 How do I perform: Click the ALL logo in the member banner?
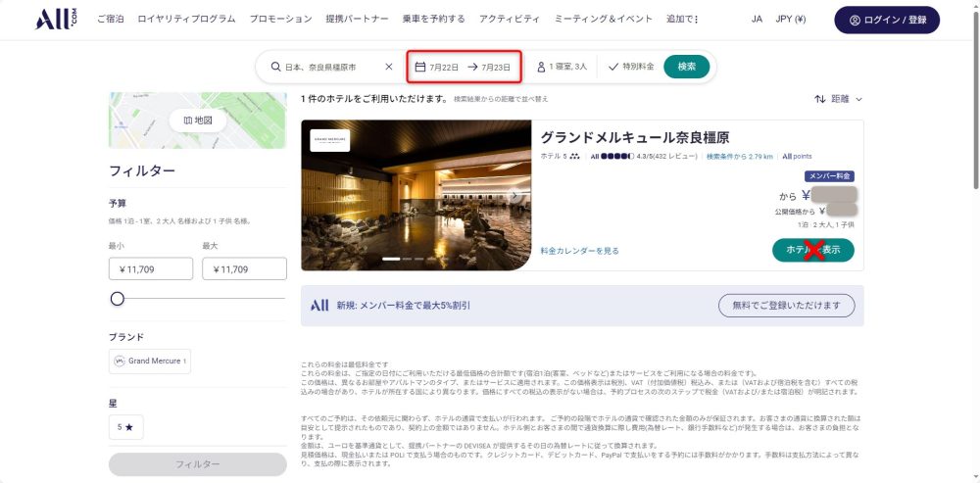(319, 306)
